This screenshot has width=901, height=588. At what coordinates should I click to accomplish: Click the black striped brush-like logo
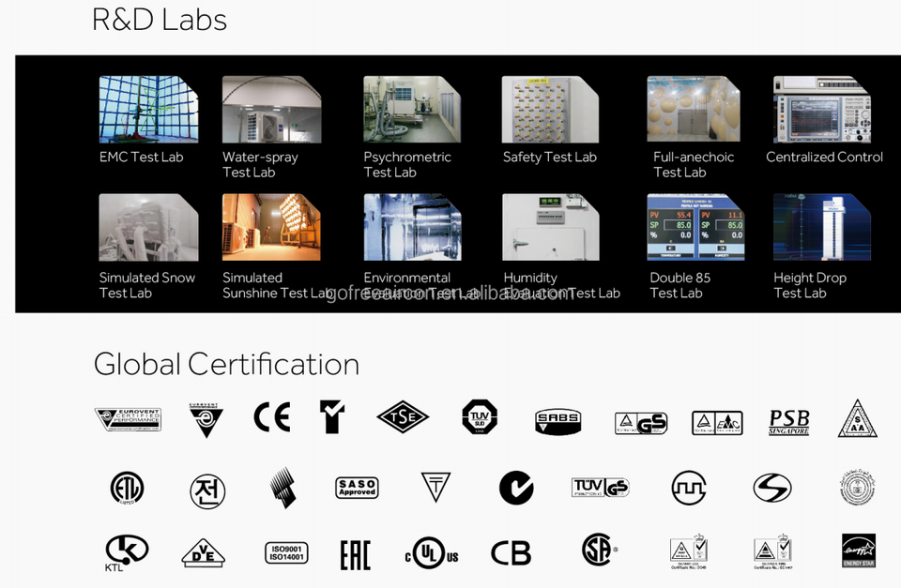283,488
